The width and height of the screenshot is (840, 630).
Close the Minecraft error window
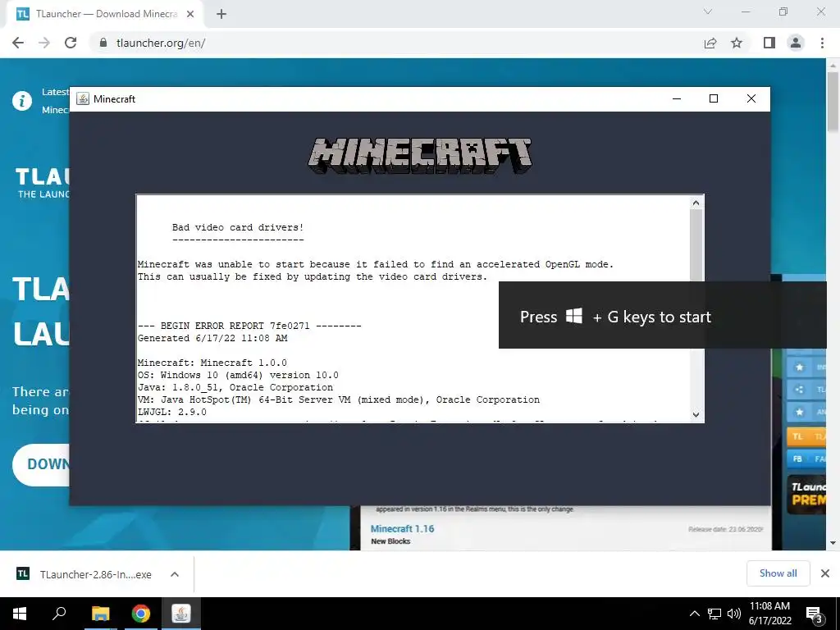(x=751, y=98)
